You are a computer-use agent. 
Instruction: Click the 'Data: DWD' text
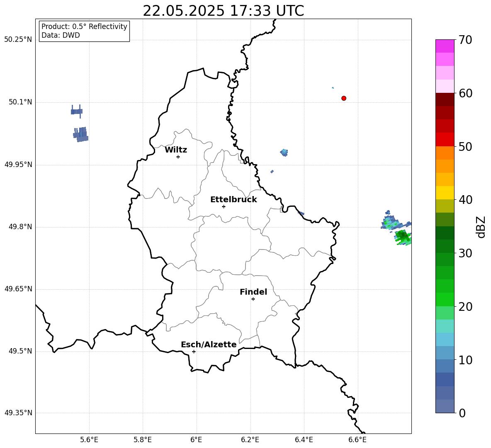[x=61, y=35]
